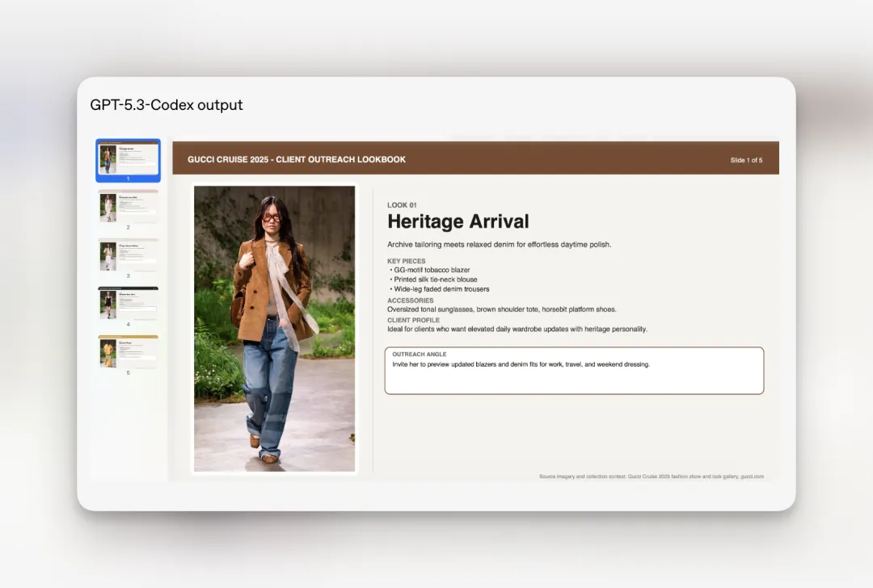Open slide 4 thumbnail with dark header

[128, 303]
